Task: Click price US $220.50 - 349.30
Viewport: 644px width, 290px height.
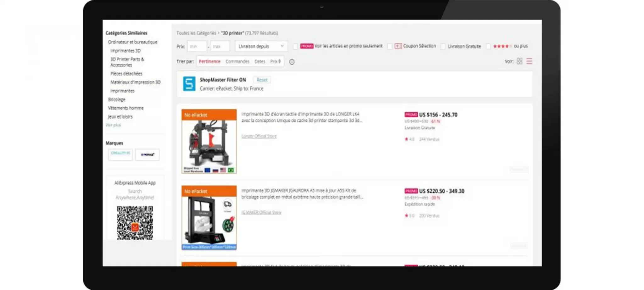Action: click(441, 191)
